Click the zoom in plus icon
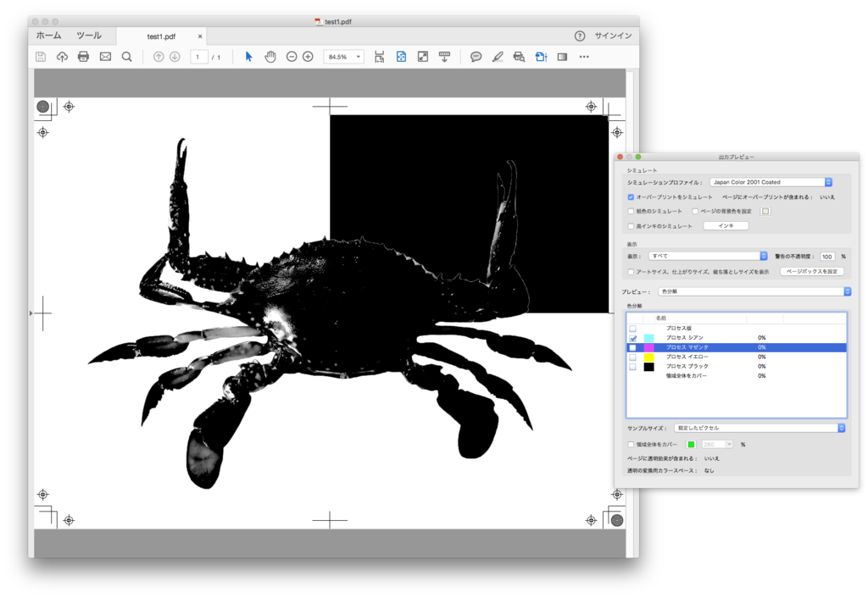Viewport: 868px width, 598px height. click(308, 57)
